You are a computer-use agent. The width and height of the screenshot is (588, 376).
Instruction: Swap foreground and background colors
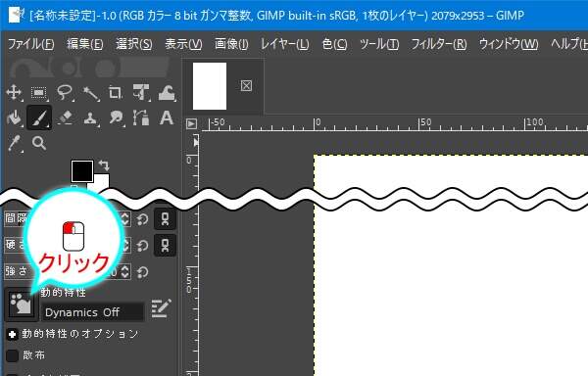point(104,164)
